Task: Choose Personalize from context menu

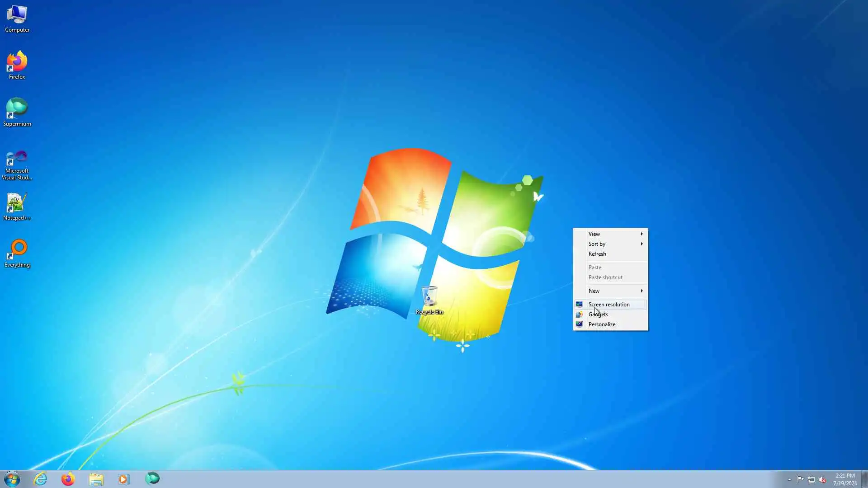Action: [x=602, y=324]
